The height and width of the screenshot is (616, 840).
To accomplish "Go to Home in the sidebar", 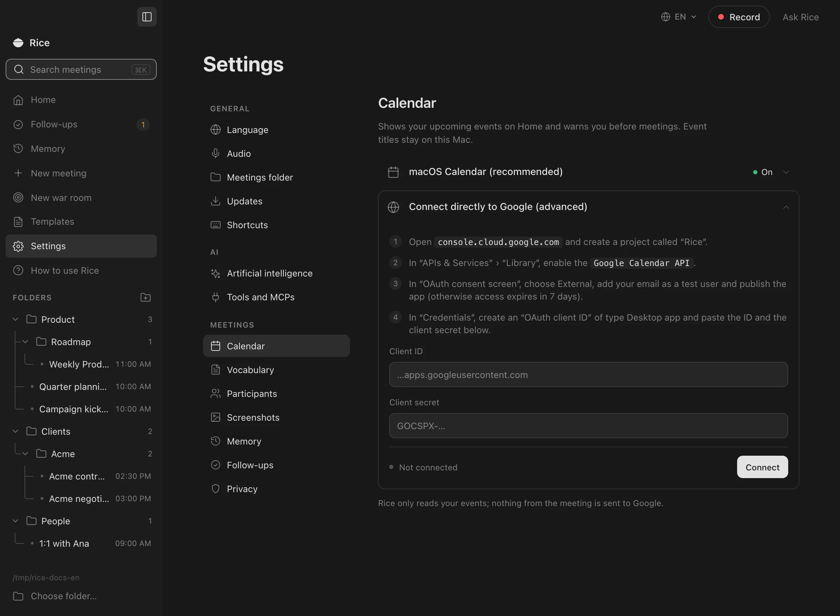I will click(81, 99).
